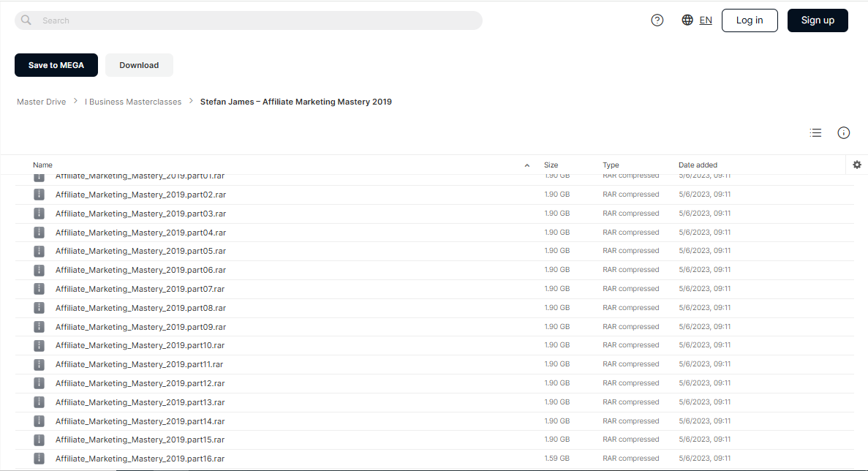Viewport: 868px width, 471px height.
Task: Click the Sign up button
Action: [818, 20]
